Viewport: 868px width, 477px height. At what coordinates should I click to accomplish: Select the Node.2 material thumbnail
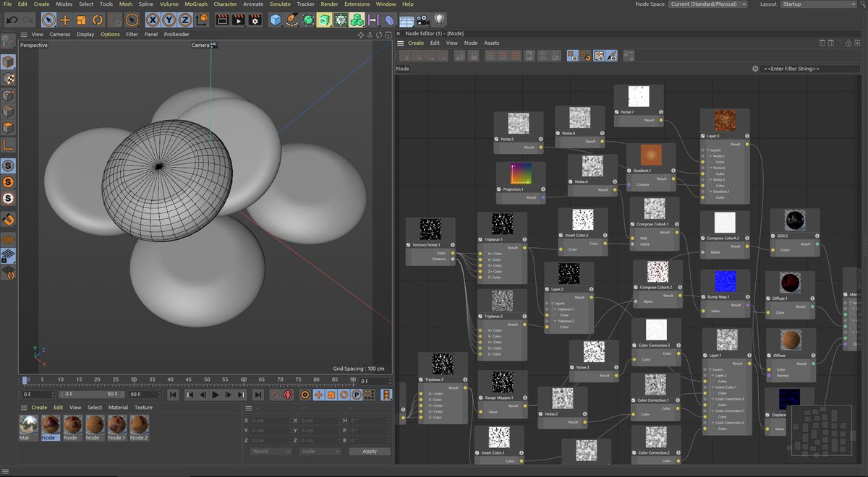pos(139,428)
